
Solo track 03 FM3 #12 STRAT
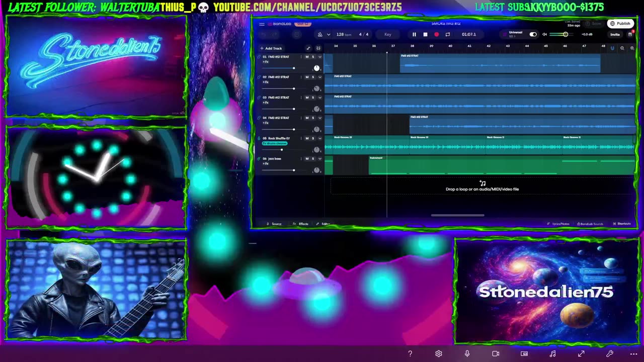pos(313,98)
